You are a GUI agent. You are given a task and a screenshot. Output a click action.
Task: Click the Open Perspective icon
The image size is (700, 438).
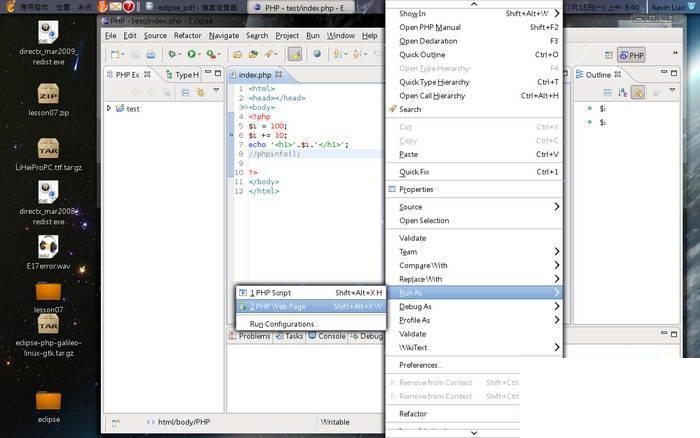(608, 55)
